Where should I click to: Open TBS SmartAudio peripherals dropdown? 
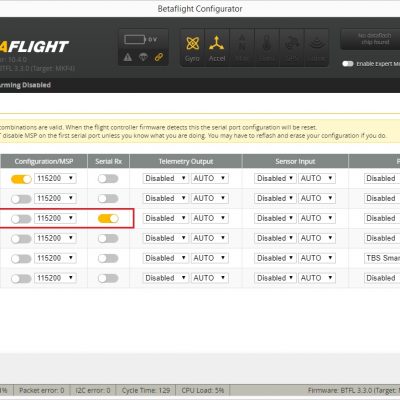[382, 258]
